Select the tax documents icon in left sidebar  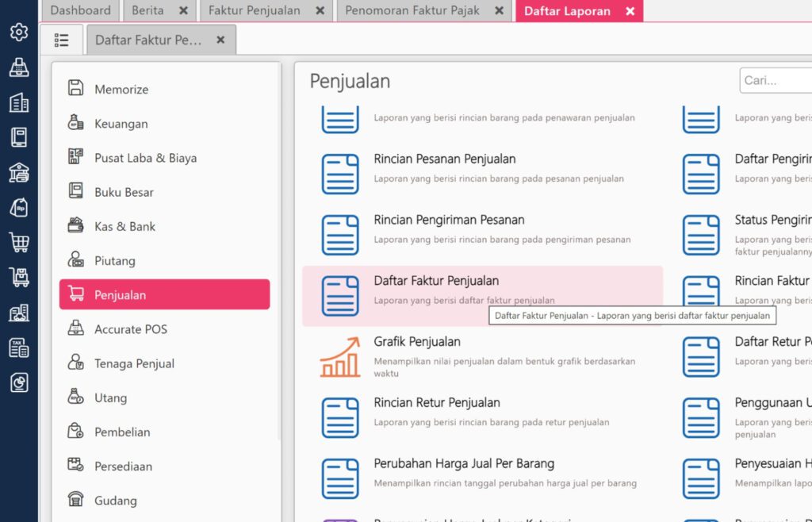coord(19,347)
